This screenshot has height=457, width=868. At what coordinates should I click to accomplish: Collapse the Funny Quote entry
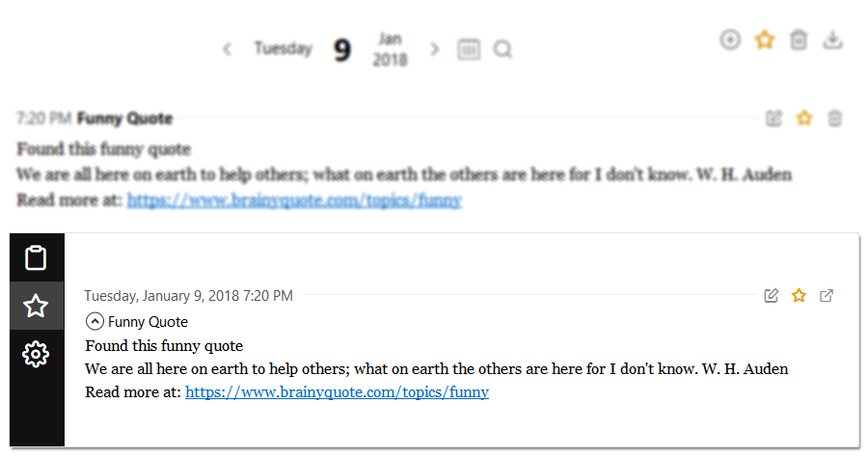(x=95, y=321)
